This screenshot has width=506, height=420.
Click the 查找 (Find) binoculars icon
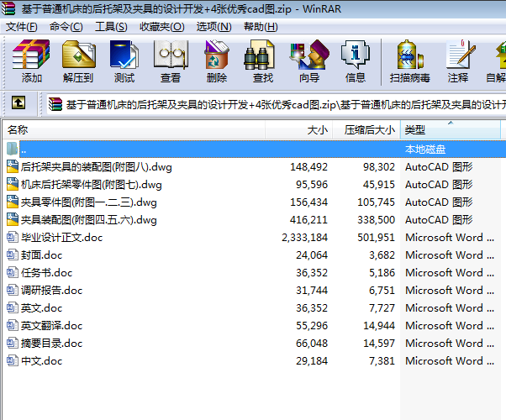click(259, 55)
